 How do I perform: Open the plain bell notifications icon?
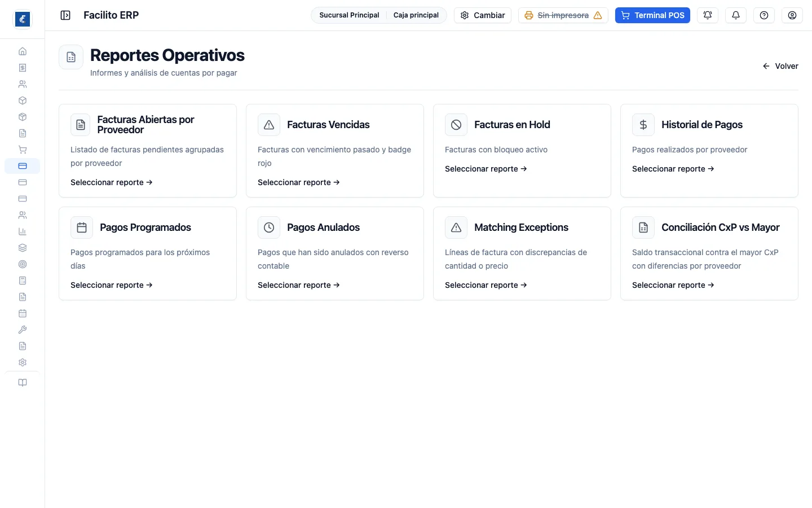[736, 15]
